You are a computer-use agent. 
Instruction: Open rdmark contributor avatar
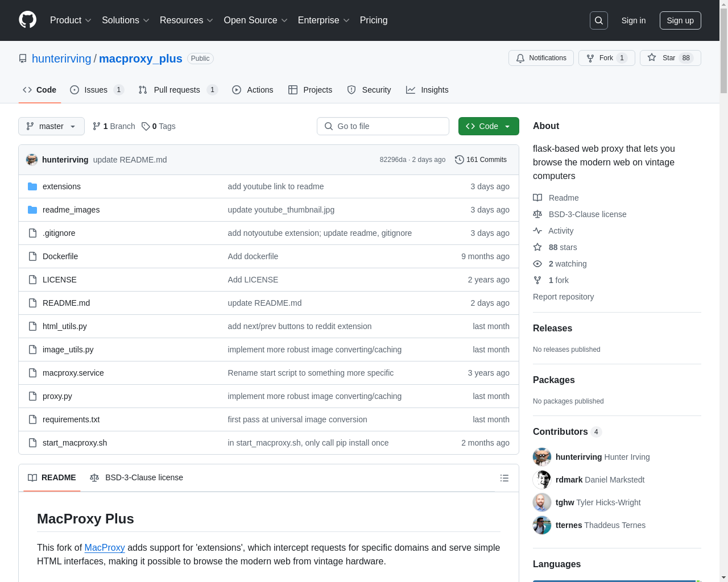(542, 480)
